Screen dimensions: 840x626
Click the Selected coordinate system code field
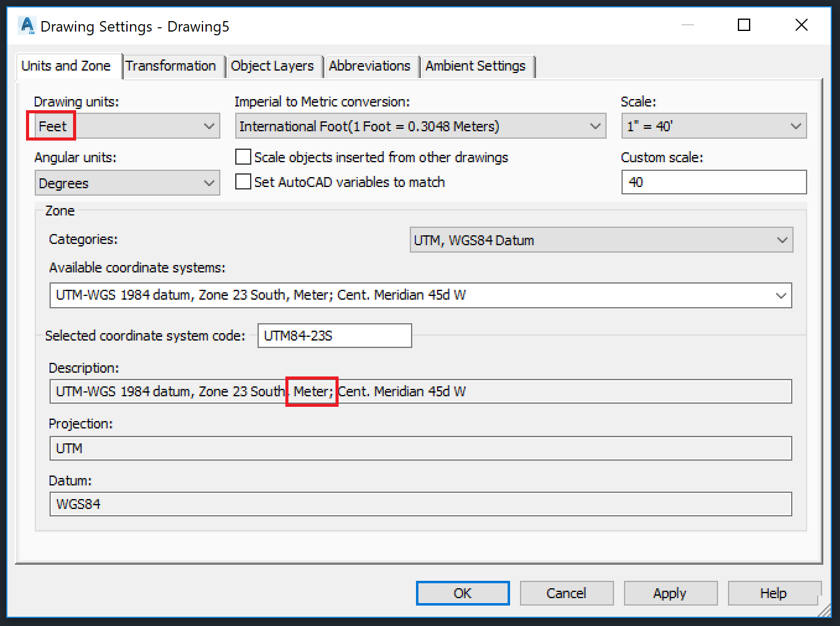(335, 336)
